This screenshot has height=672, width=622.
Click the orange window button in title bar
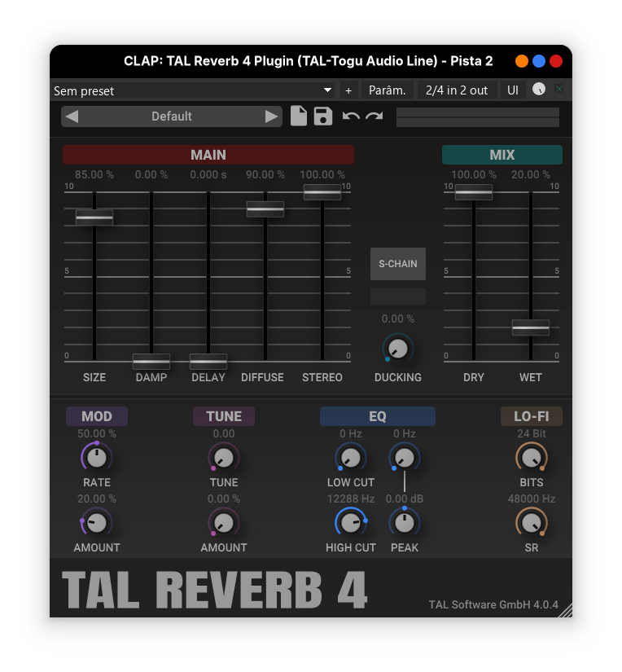click(521, 61)
